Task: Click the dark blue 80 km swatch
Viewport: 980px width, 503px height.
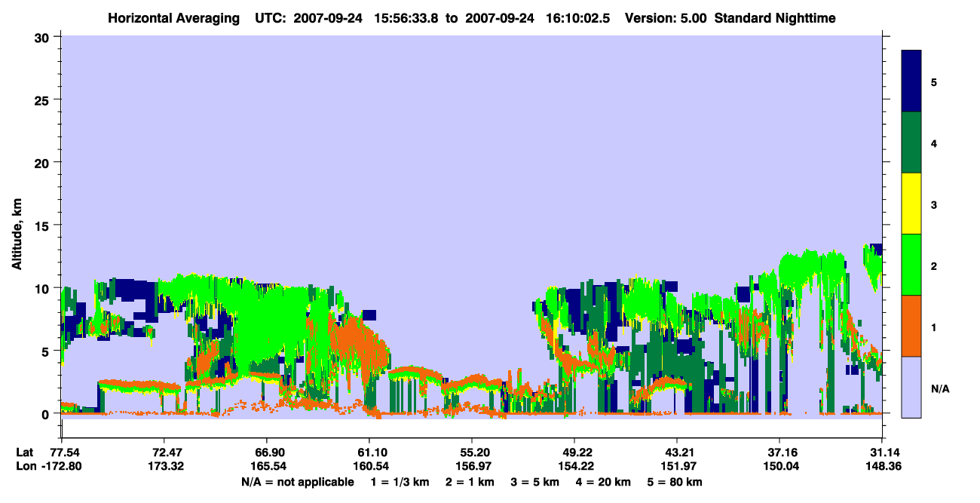Action: click(x=911, y=81)
